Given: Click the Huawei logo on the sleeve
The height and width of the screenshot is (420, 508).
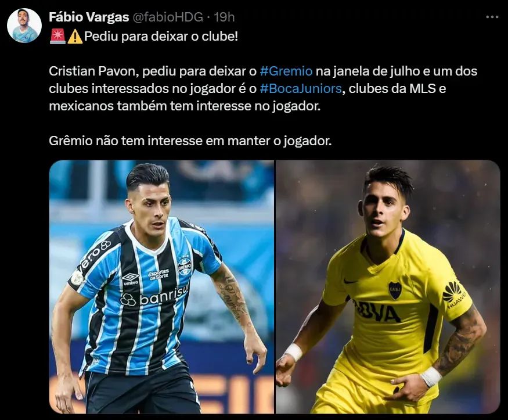Looking at the screenshot, I should click(455, 295).
